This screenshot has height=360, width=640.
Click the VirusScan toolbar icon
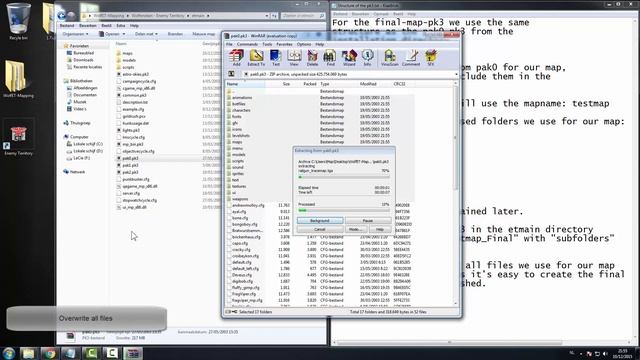(x=389, y=58)
